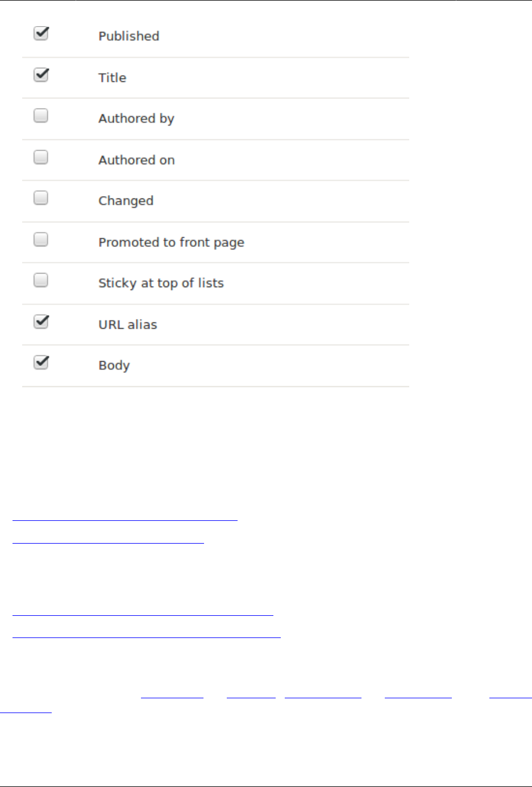The image size is (532, 787).
Task: Uncheck the Body checkbox
Action: point(41,362)
